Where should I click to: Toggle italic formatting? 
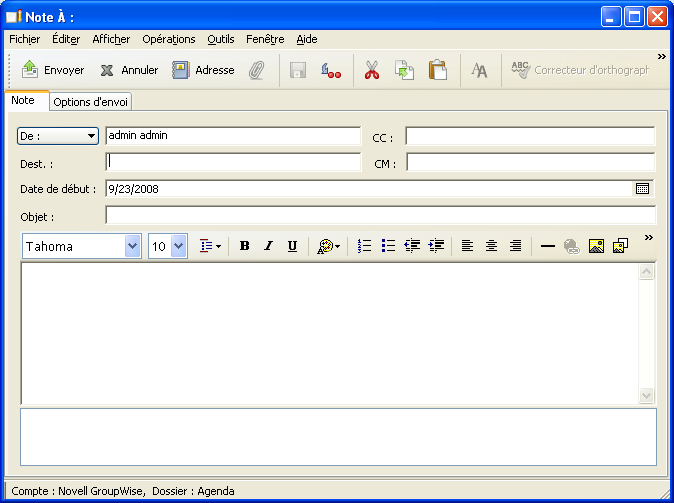click(x=269, y=246)
